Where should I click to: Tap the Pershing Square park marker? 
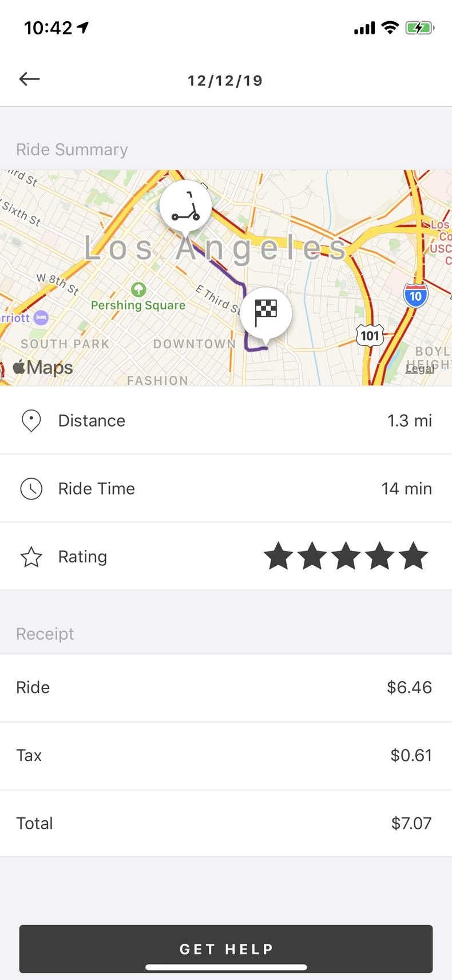(138, 289)
